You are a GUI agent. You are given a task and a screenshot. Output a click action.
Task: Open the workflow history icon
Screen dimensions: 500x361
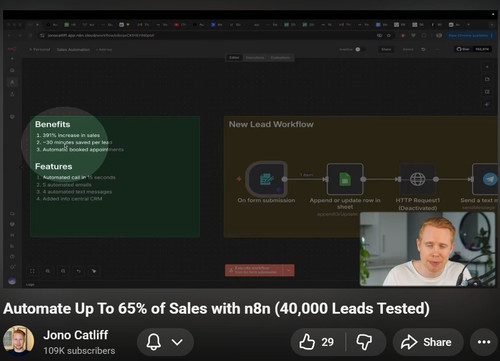423,49
